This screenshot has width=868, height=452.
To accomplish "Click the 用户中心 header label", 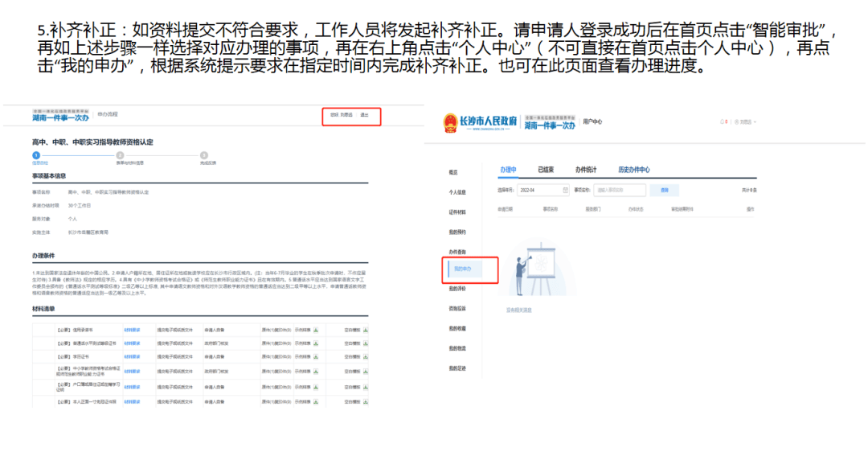I will click(592, 122).
